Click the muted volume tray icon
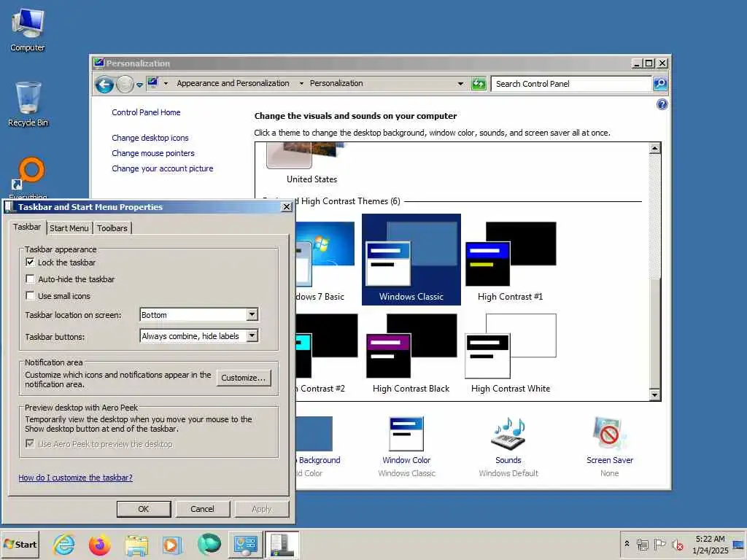The image size is (747, 560). (677, 545)
